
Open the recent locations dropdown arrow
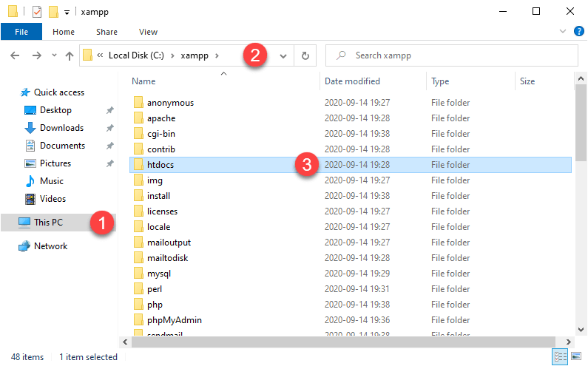click(54, 55)
